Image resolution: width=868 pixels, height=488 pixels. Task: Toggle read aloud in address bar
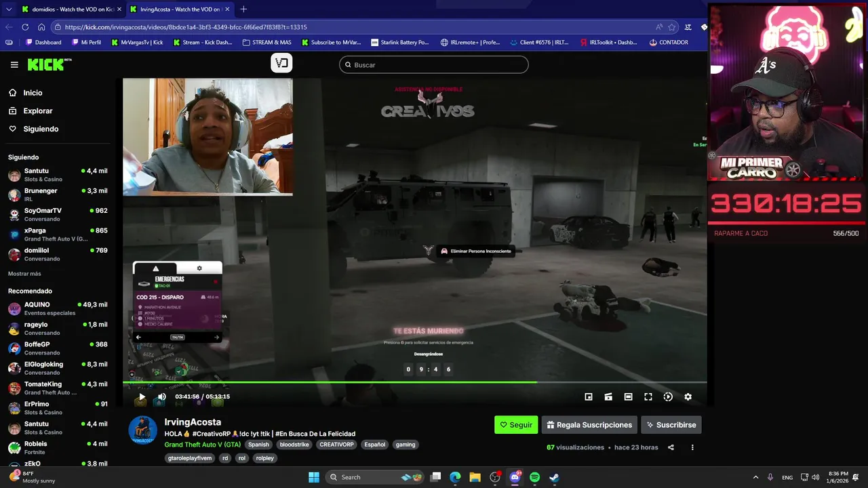[x=658, y=27]
